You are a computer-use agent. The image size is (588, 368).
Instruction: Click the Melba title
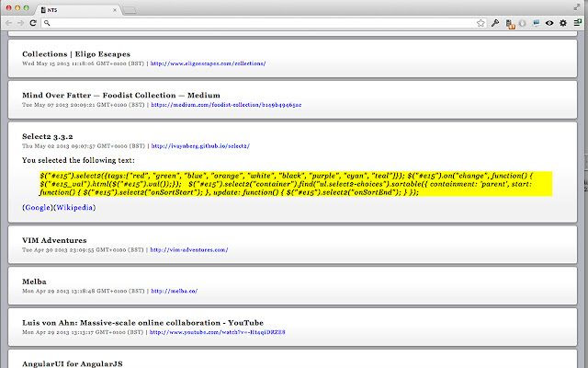tap(34, 282)
